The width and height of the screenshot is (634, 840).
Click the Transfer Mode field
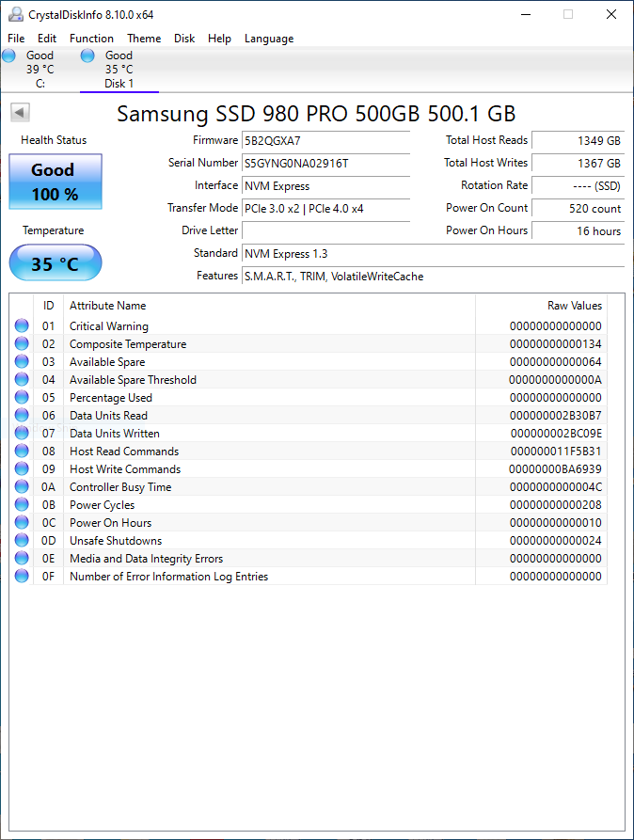click(325, 209)
